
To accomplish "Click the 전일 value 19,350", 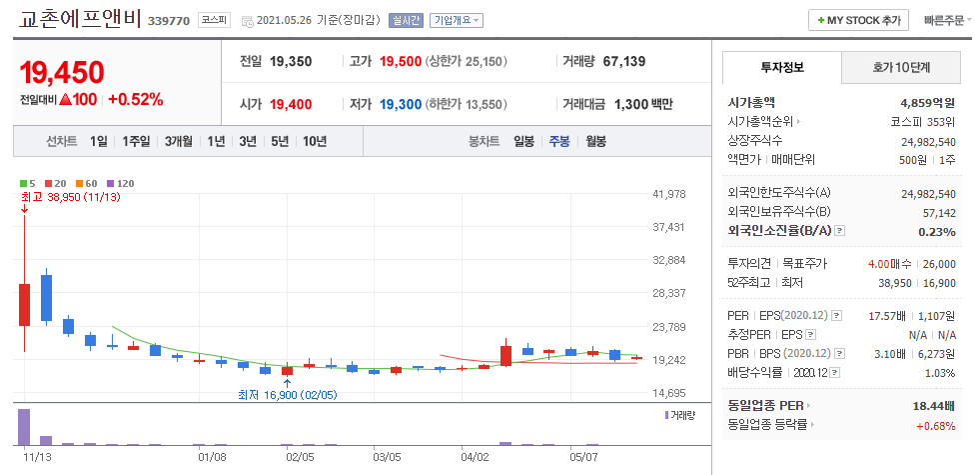I will (291, 62).
